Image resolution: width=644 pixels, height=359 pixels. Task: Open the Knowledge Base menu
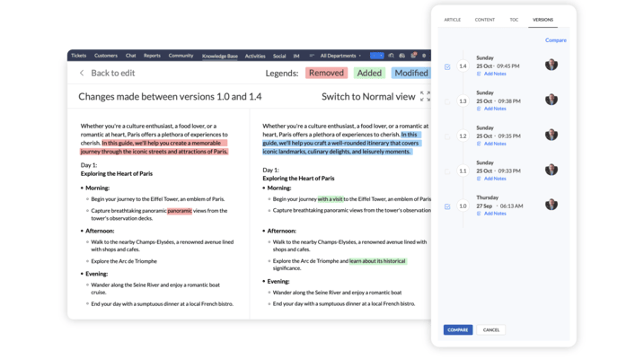pos(220,56)
